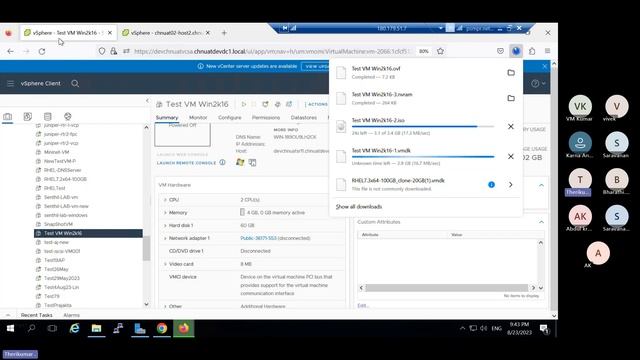Viewport: 640px width, 360px height.
Task: Cancel the Test VM Win2k16-2.iso download
Action: [511, 127]
